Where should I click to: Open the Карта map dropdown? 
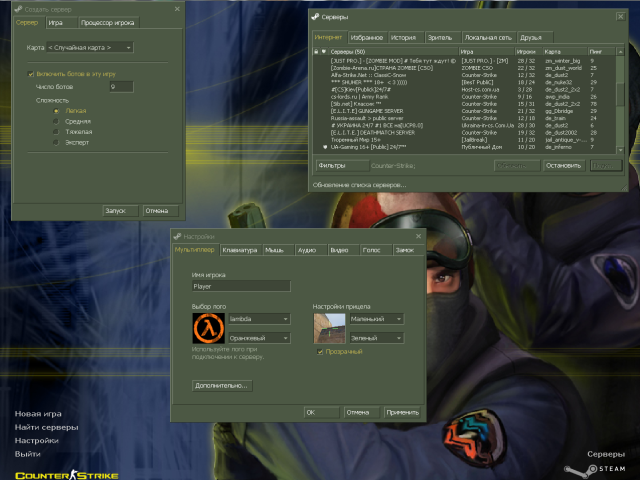[x=90, y=47]
